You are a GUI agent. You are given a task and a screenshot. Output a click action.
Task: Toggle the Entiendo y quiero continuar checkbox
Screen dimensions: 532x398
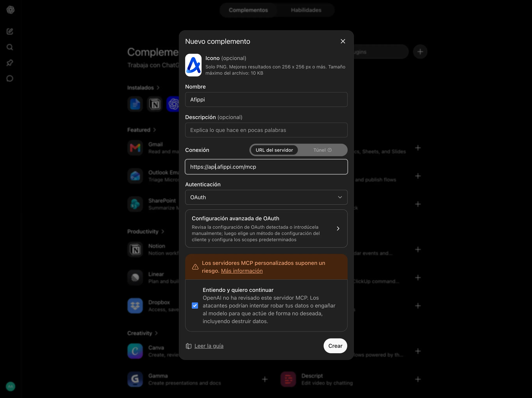tap(195, 306)
